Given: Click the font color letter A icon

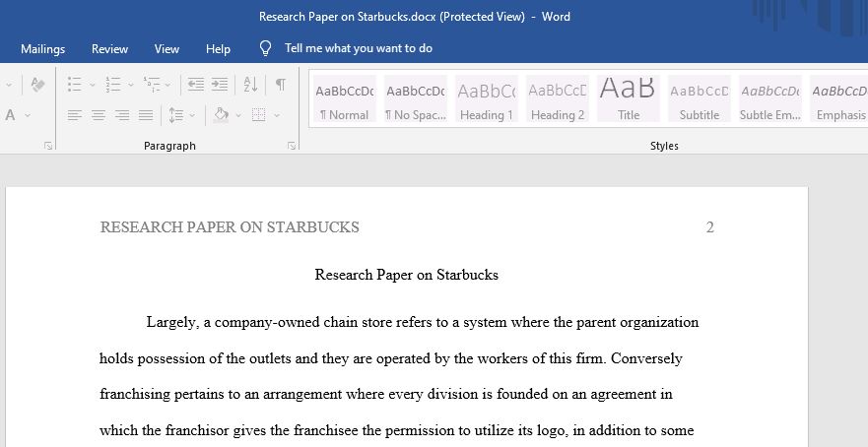Looking at the screenshot, I should (x=10, y=115).
